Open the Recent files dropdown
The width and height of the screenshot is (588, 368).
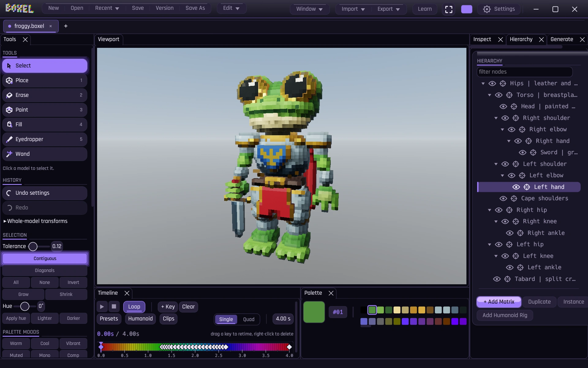pos(107,8)
